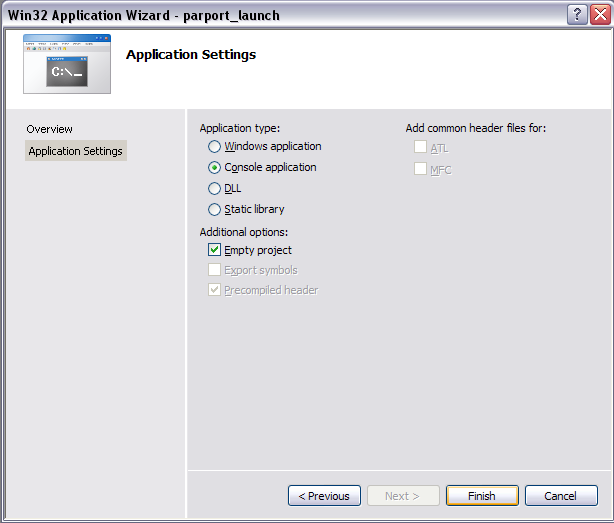
Task: Go back with the Previous button
Action: (324, 496)
